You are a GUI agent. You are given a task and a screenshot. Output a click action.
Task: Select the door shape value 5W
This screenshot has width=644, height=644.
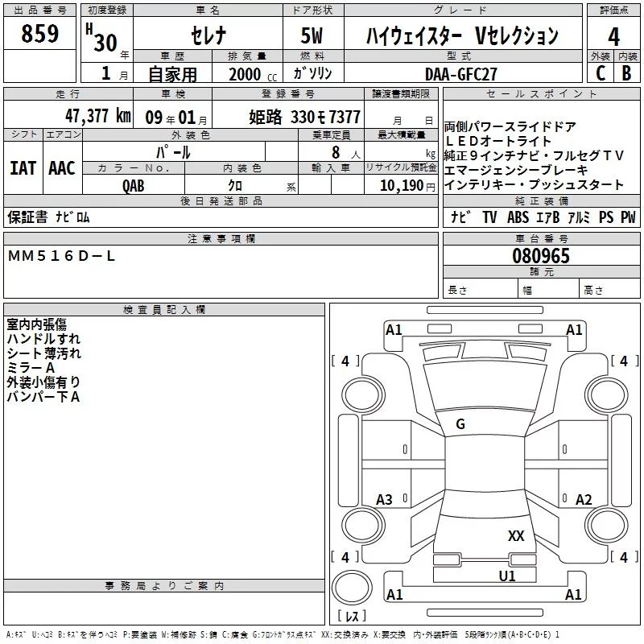tap(312, 35)
